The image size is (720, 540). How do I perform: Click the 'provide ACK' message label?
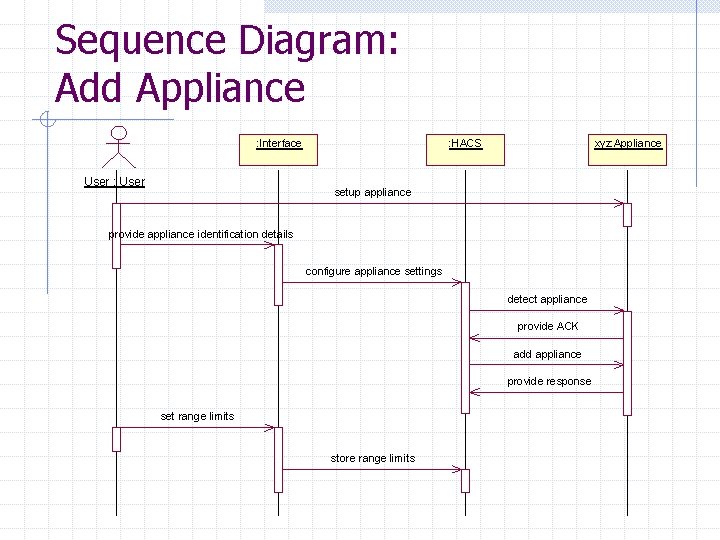547,326
